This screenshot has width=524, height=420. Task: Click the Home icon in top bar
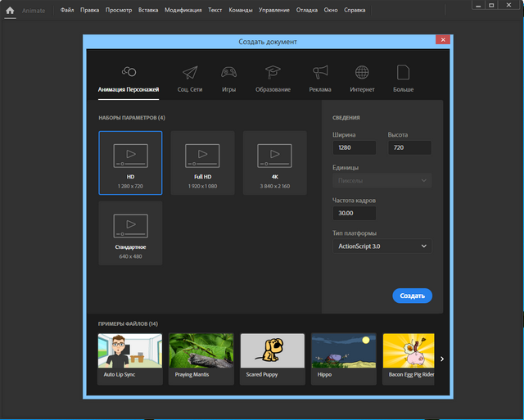[x=10, y=11]
